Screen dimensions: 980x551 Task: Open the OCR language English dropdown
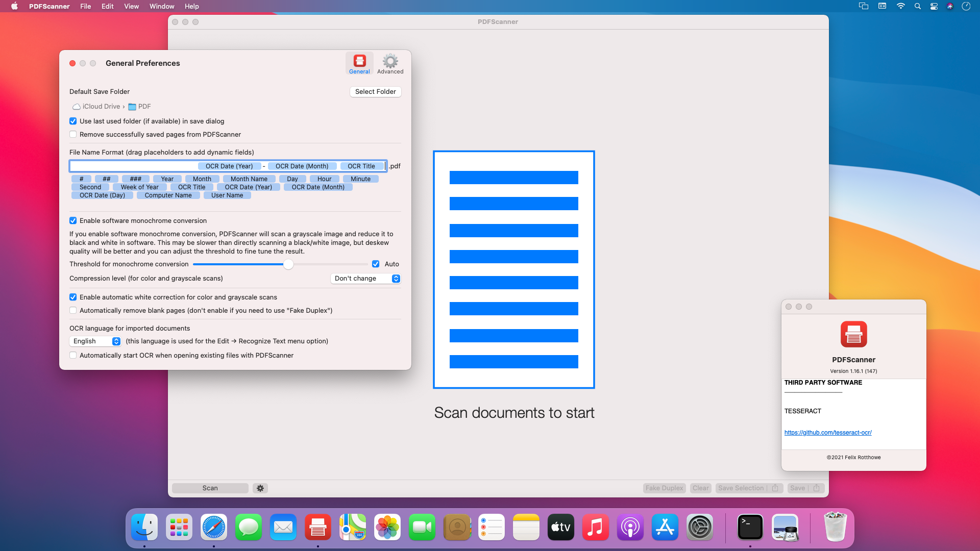tap(95, 341)
